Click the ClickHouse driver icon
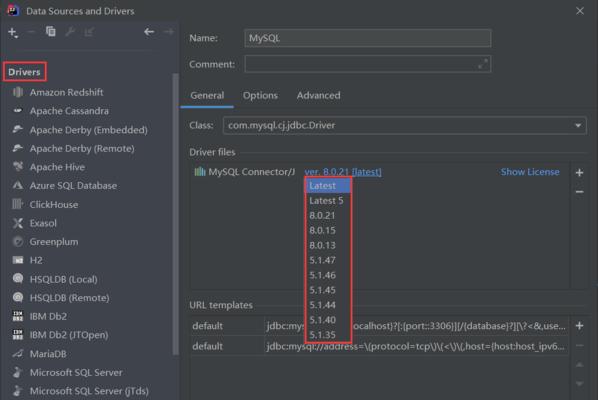This screenshot has width=598, height=400. (18, 204)
